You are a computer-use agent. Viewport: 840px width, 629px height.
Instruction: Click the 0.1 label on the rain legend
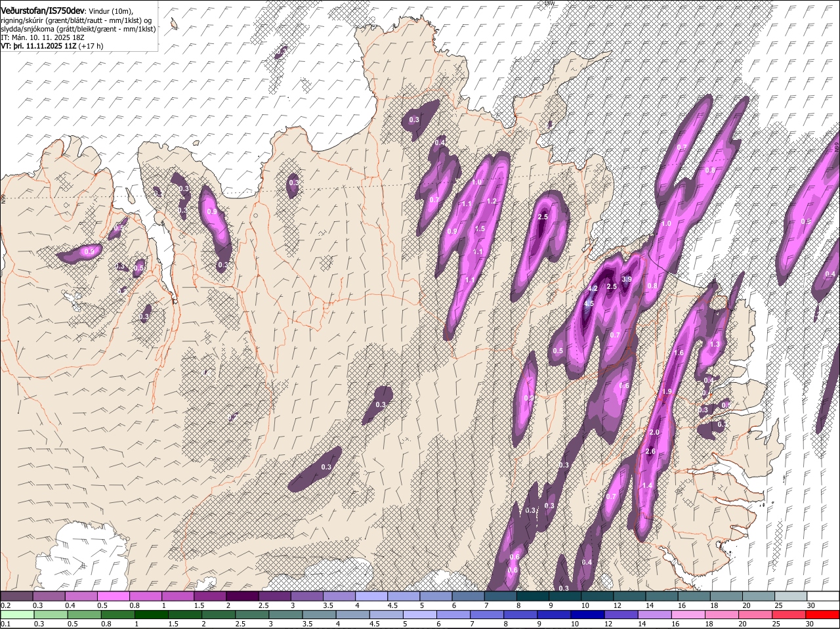pos(5,624)
